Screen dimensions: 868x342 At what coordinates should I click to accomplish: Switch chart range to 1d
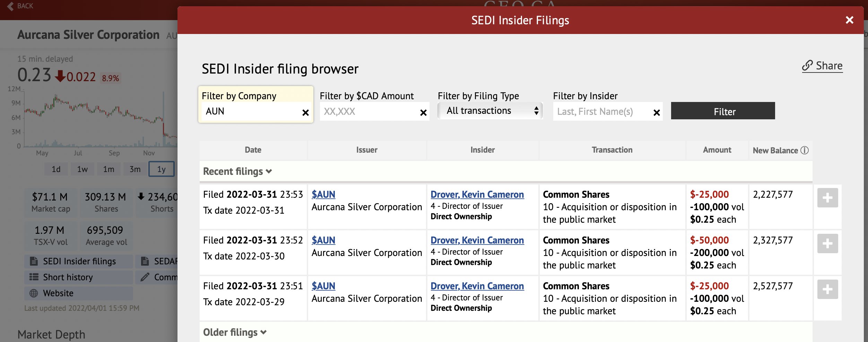tap(56, 169)
